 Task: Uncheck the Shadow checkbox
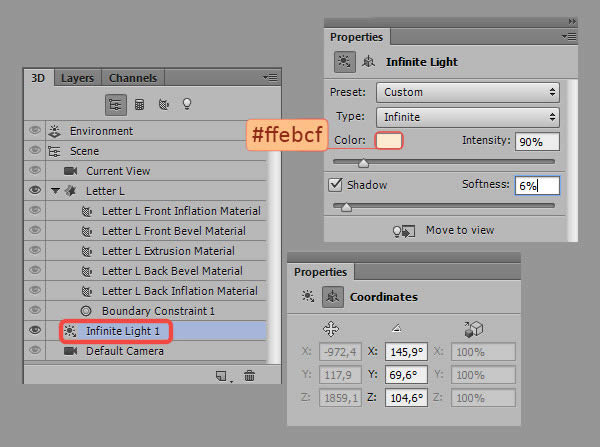tap(335, 185)
